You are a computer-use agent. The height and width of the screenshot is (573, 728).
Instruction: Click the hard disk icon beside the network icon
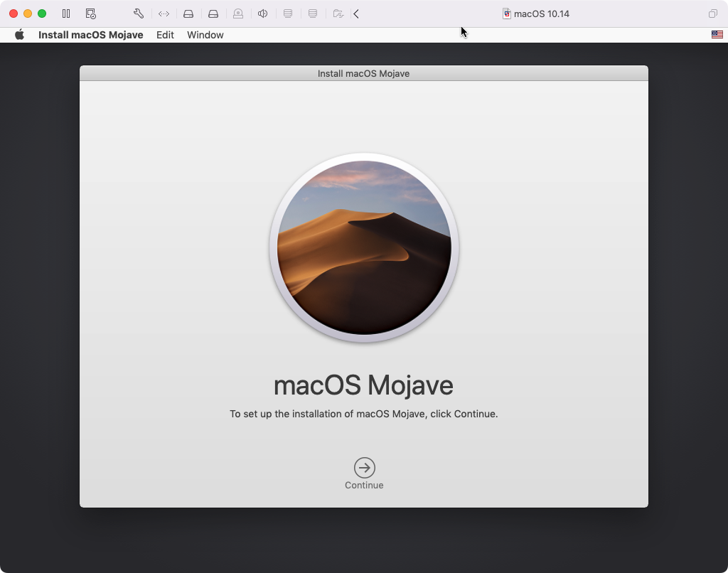coord(188,14)
